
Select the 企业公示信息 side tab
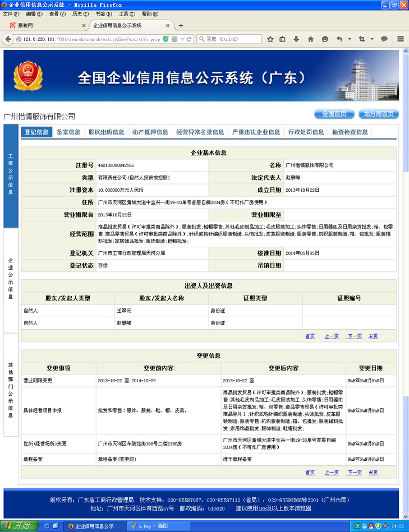pos(11,280)
